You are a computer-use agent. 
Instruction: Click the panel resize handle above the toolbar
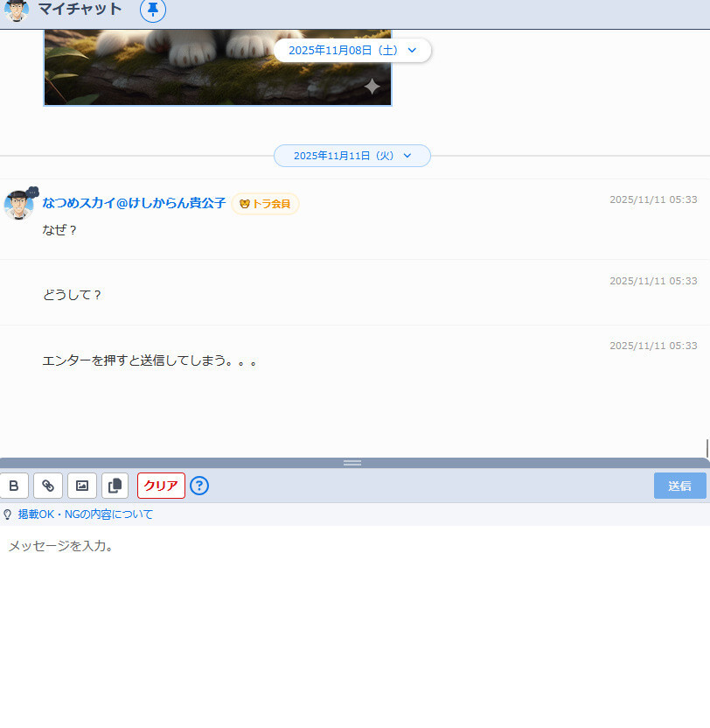[352, 463]
